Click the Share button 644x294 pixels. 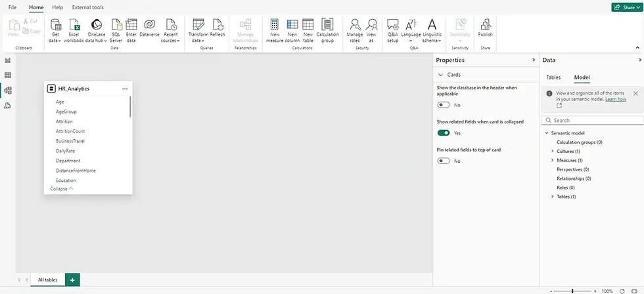click(x=626, y=7)
